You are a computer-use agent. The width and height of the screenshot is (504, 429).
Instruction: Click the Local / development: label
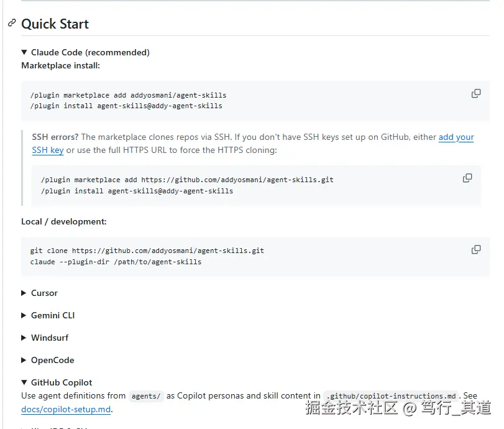[63, 221]
